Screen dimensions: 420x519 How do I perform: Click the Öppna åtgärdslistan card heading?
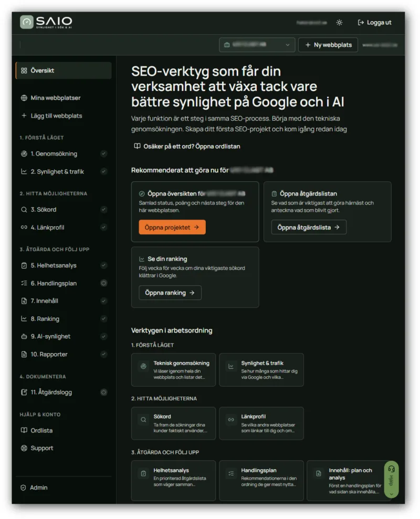tap(308, 194)
